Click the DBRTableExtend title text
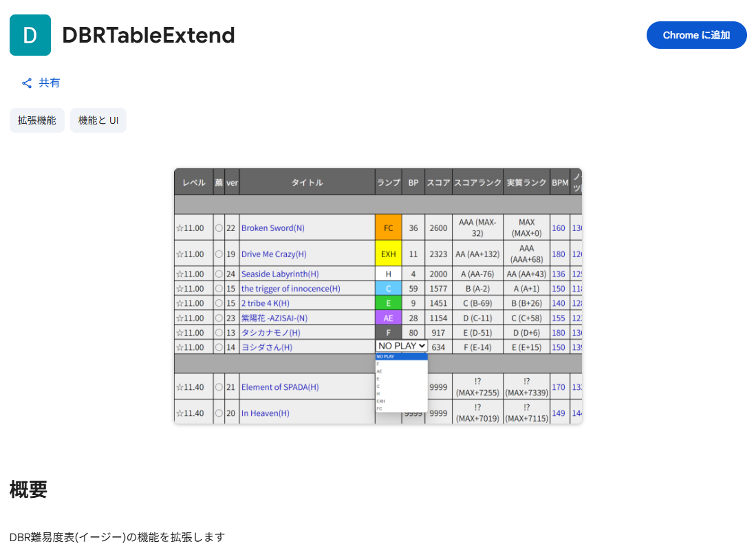The width and height of the screenshot is (756, 546). 149,35
